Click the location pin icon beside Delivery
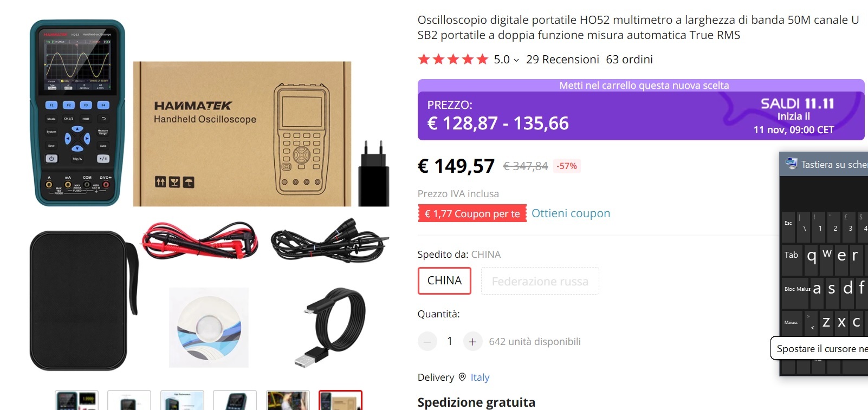 point(462,377)
